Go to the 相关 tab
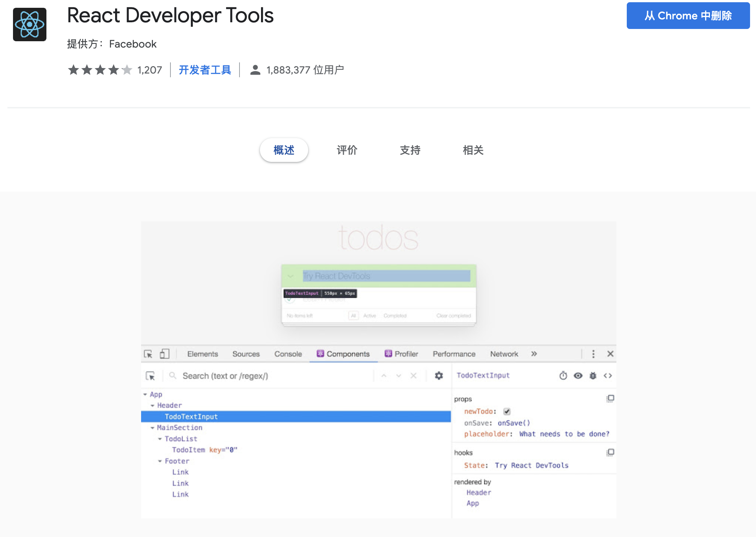Screen dimensions: 756x537 473,150
